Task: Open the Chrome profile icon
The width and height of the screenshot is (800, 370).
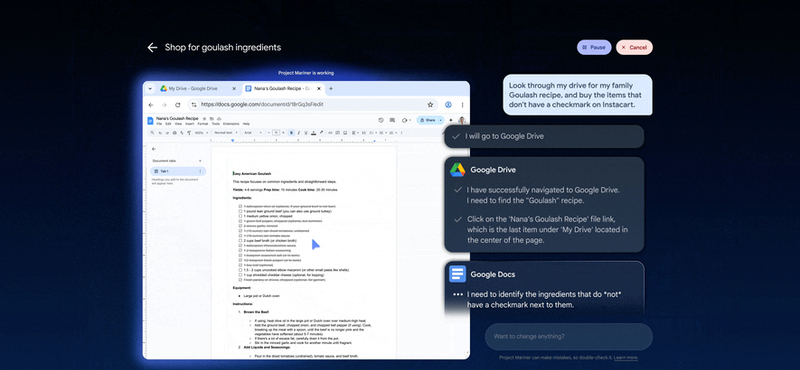Action: click(x=448, y=105)
